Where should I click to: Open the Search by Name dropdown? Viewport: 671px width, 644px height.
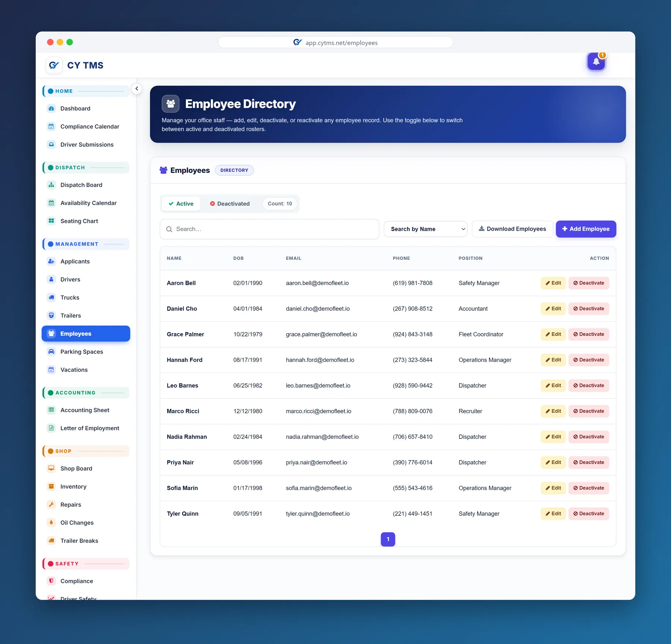click(426, 229)
